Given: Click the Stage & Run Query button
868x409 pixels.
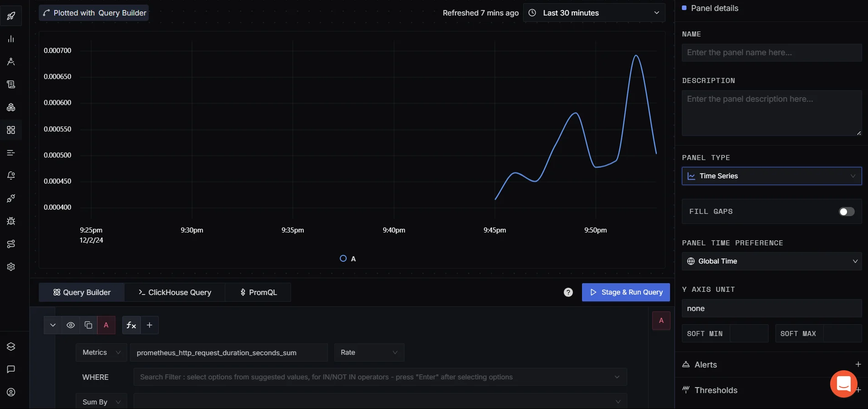Looking at the screenshot, I should tap(626, 292).
